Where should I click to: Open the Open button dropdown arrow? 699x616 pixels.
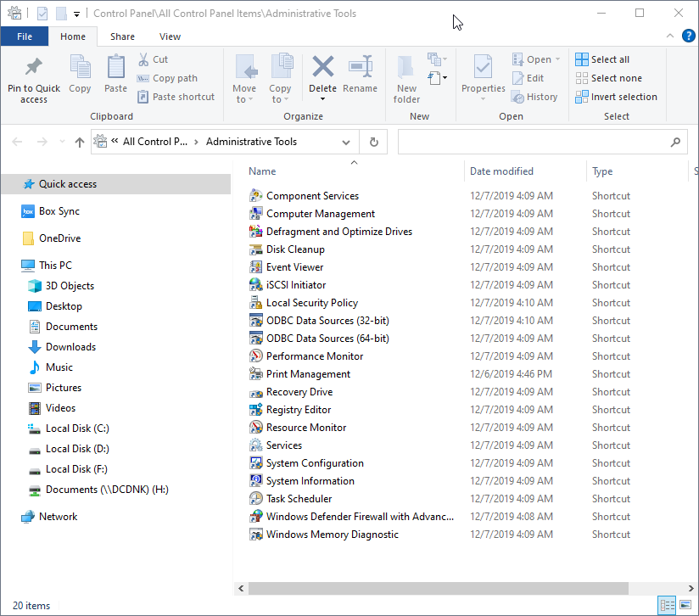(x=557, y=59)
